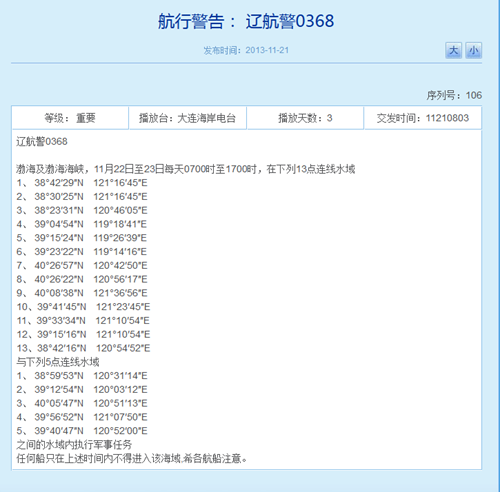Click the serial number 序列号：106
Screen dimensions: 500x492
(x=454, y=96)
